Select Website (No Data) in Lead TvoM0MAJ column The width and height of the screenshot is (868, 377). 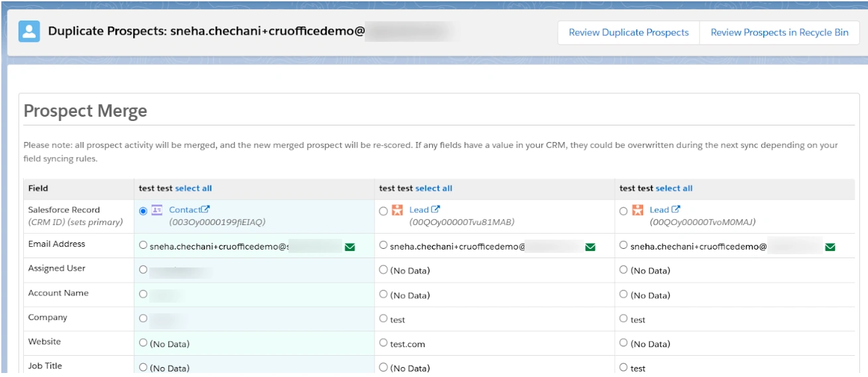click(623, 343)
